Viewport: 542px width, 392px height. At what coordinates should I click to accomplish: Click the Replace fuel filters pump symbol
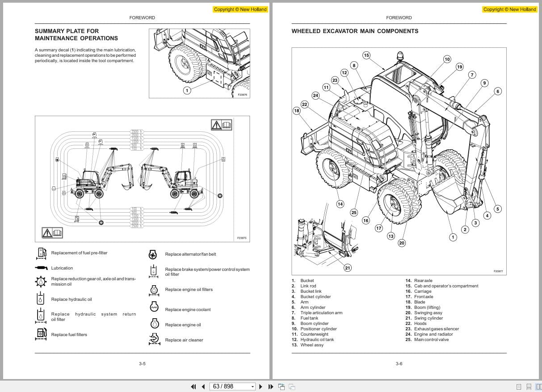coord(41,334)
